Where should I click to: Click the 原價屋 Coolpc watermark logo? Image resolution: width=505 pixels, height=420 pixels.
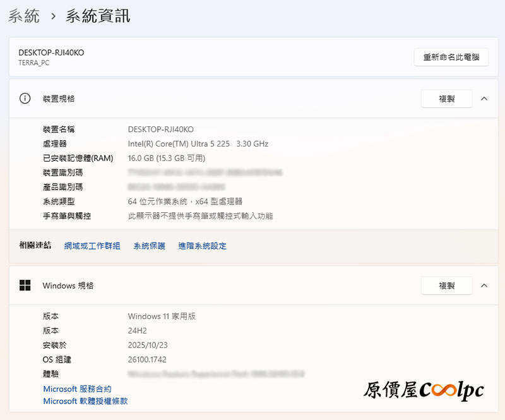pyautogui.click(x=424, y=390)
